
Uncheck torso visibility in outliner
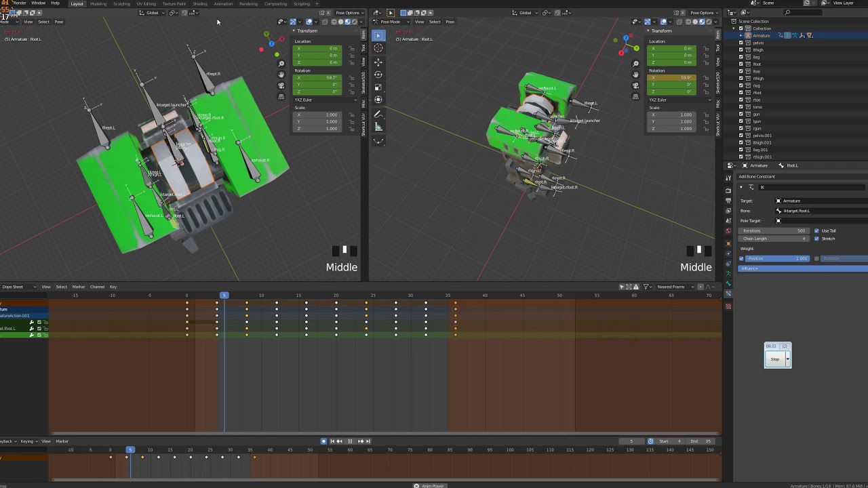pos(741,107)
